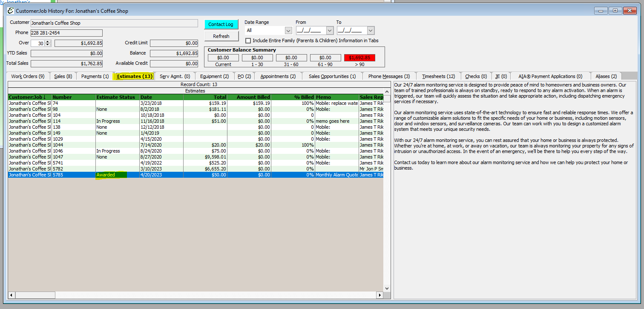
Task: Enable Include Entire Family checkbox
Action: point(248,41)
